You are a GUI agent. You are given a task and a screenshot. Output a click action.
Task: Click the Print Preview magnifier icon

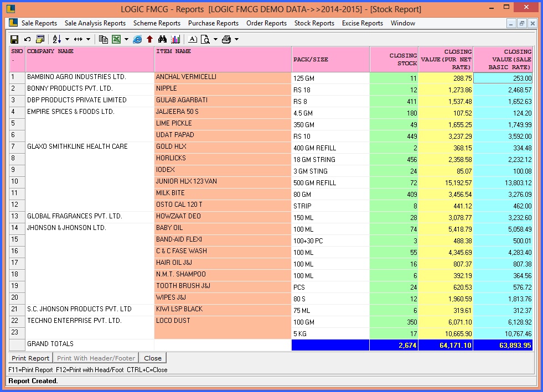(205, 39)
